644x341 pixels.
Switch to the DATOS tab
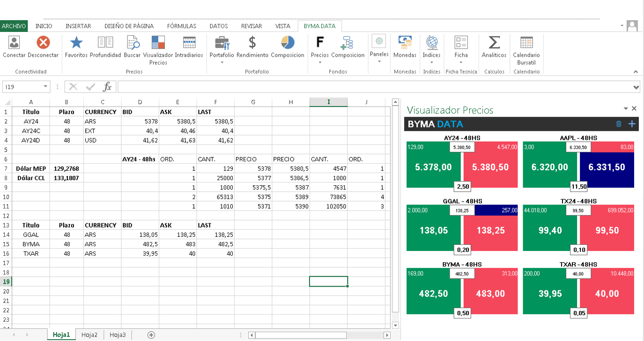pos(219,26)
